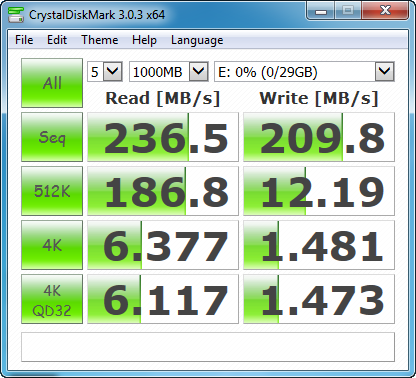
Task: Run the 4K QD32 test
Action: click(52, 299)
